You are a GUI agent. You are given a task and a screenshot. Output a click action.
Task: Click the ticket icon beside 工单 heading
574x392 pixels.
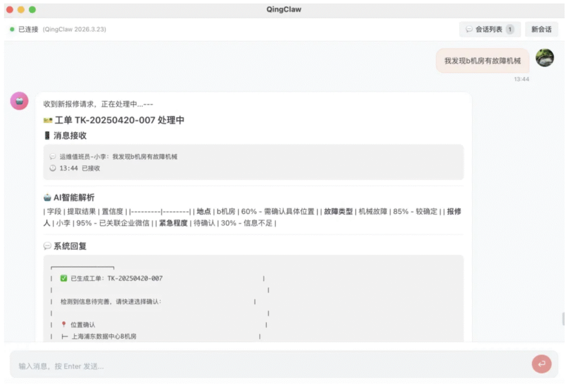pyautogui.click(x=48, y=121)
